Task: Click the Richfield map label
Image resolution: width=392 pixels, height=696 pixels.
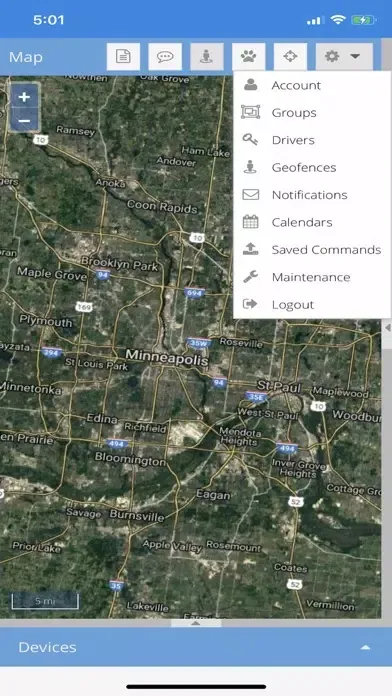Action: pos(145,427)
